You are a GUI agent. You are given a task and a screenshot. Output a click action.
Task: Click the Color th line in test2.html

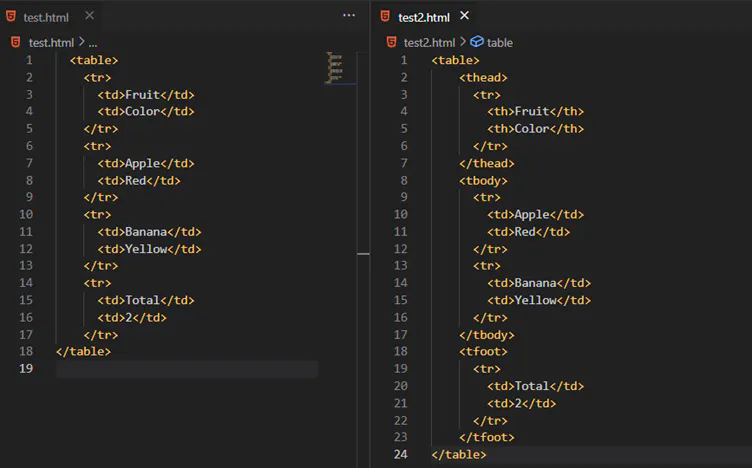tap(535, 129)
